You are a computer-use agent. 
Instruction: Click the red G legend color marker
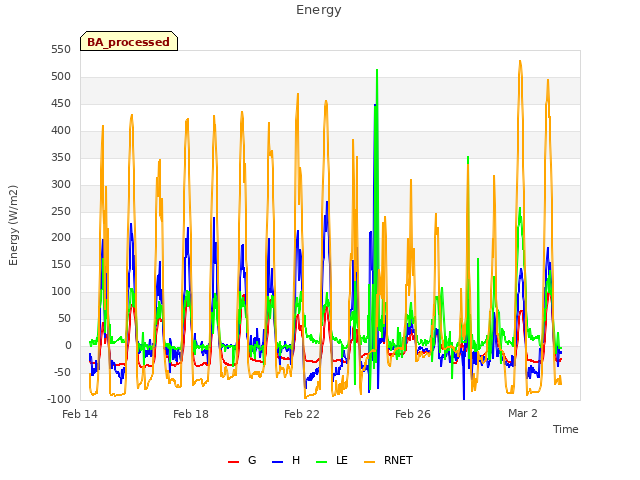(x=233, y=462)
